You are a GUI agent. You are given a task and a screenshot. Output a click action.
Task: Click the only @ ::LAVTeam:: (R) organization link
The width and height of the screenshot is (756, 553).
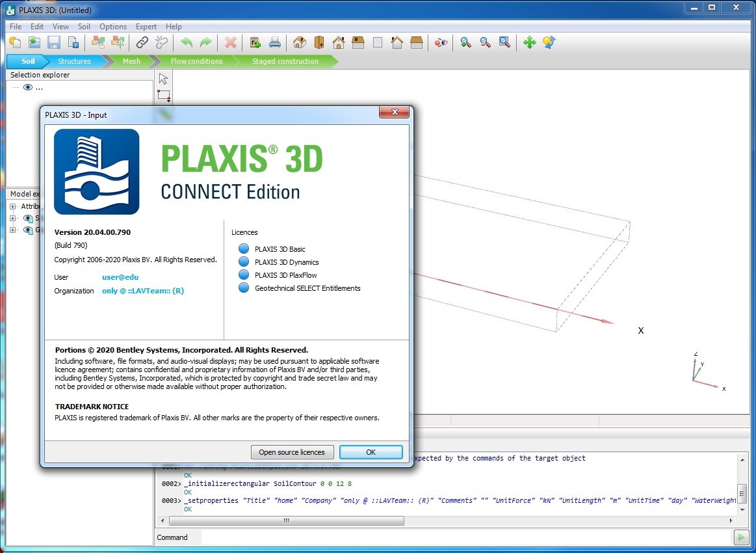[x=143, y=291]
